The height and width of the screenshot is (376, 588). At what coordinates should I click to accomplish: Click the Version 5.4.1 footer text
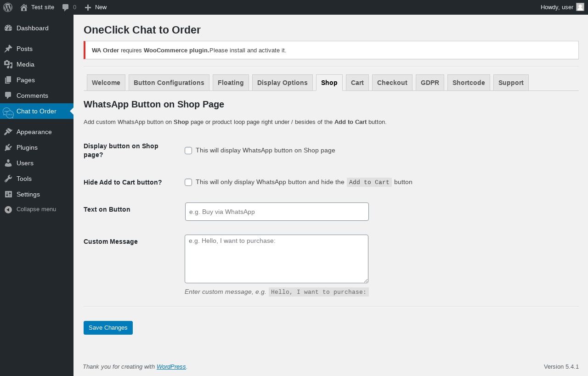click(561, 367)
